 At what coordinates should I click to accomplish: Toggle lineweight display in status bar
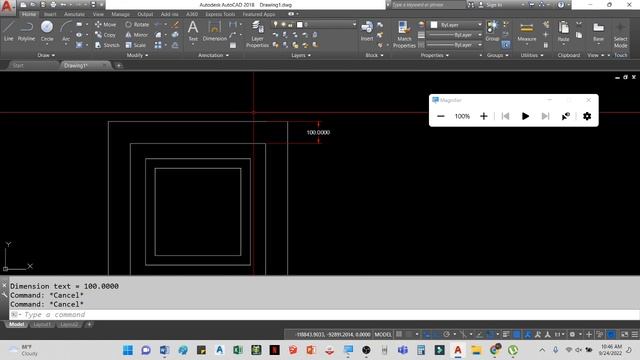click(506, 334)
